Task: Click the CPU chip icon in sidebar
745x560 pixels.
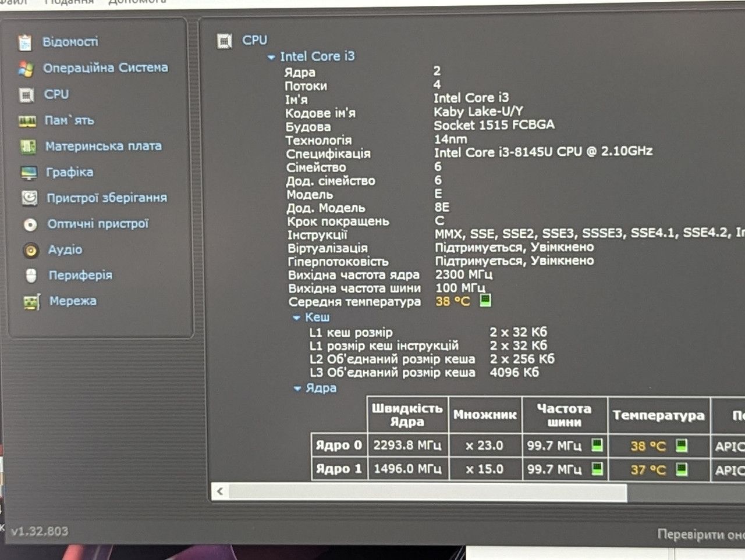Action: (27, 95)
